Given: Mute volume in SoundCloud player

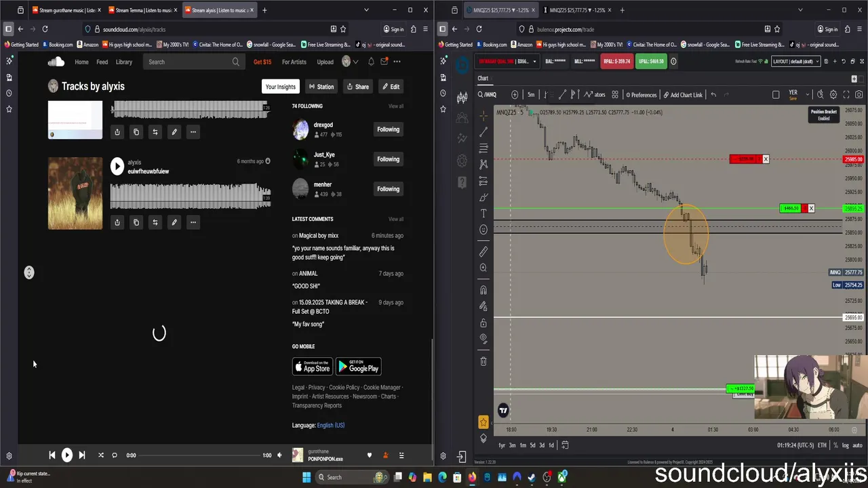Looking at the screenshot, I should [279, 455].
